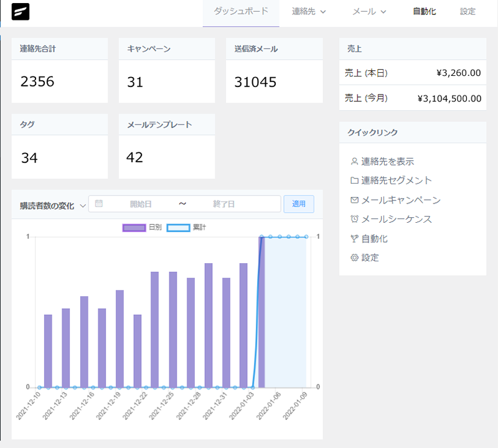Click the 売上 (本日) amount ¥3,260.00
The width and height of the screenshot is (498, 448).
point(459,73)
